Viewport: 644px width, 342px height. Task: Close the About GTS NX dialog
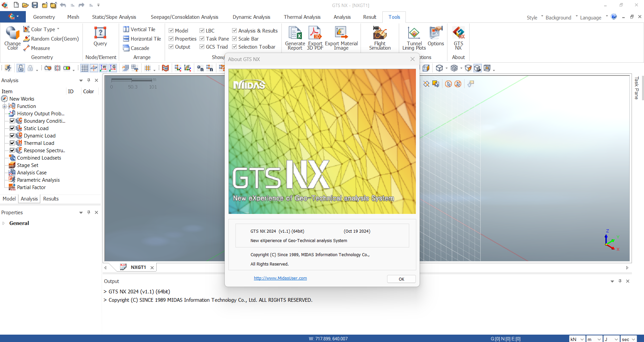pos(413,59)
